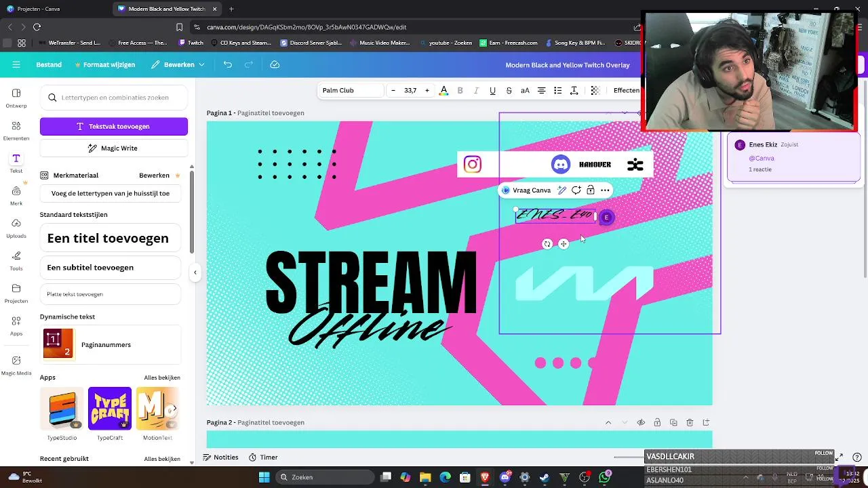Open the Bewerken mode dropdown
Image resolution: width=868 pixels, height=488 pixels.
178,64
